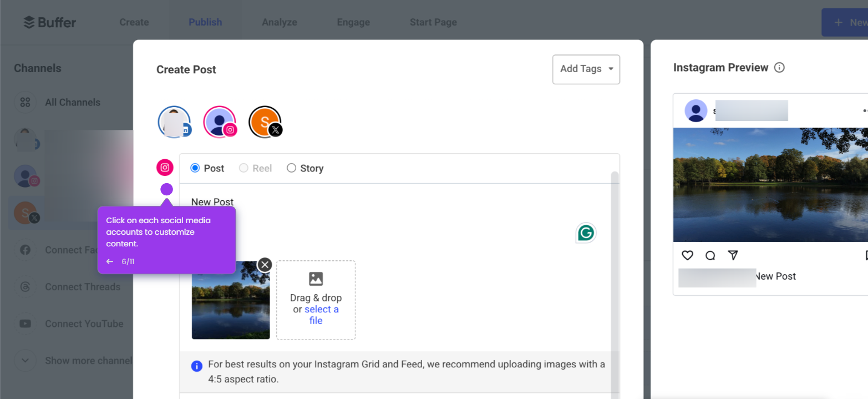Select the LinkedIn account avatar

(174, 122)
